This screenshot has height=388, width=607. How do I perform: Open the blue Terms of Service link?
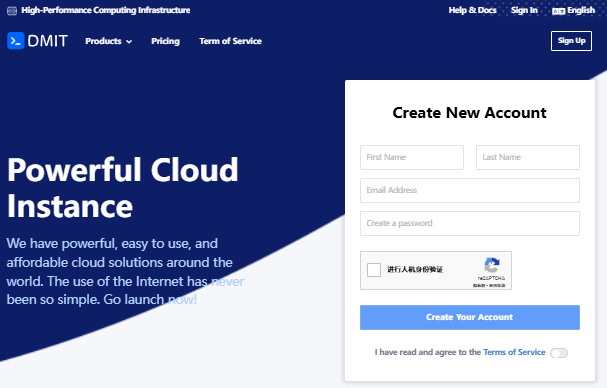pyautogui.click(x=514, y=352)
